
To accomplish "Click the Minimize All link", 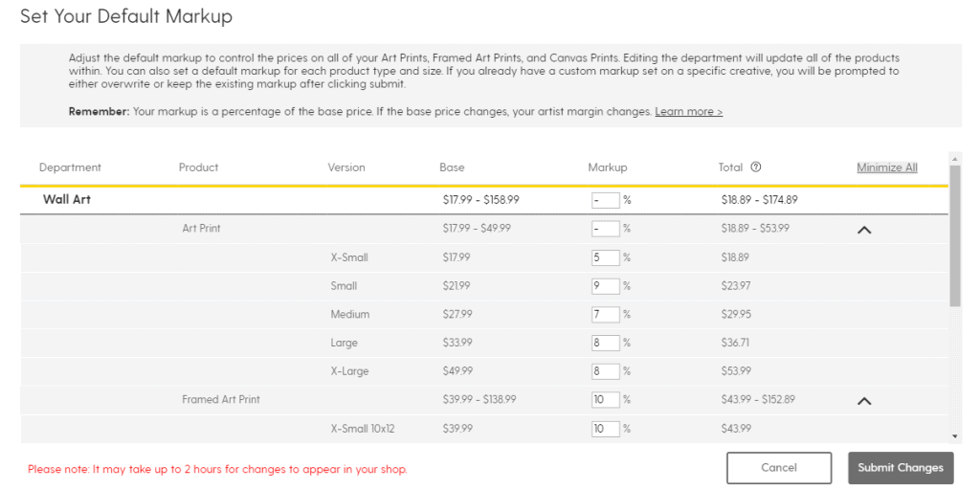I will (887, 167).
